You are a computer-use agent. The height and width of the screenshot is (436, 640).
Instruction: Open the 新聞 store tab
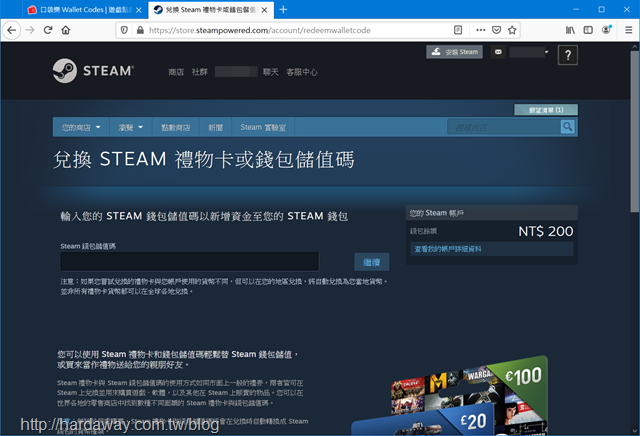click(216, 127)
